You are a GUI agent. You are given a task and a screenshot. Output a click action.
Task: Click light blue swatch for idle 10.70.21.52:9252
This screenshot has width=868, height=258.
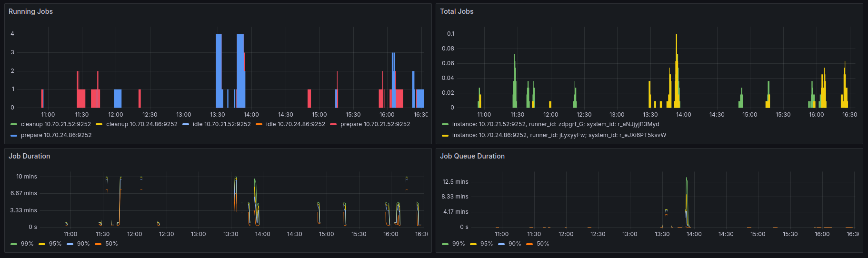coord(186,125)
